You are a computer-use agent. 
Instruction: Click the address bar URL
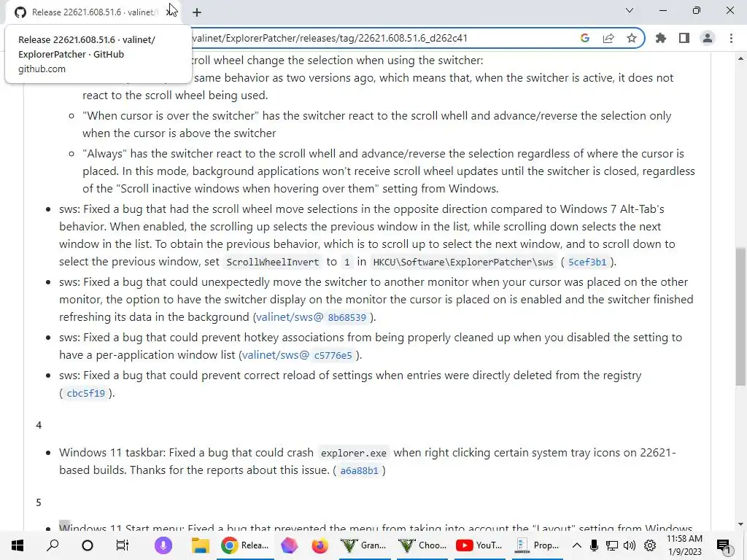pos(330,38)
